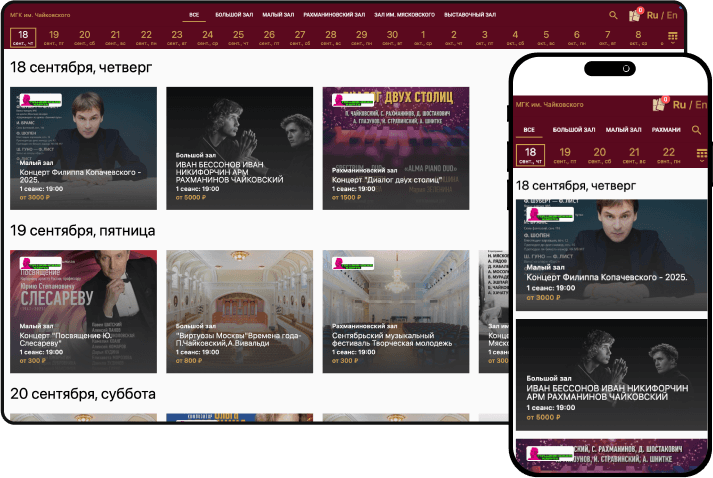The width and height of the screenshot is (713, 478).
Task: Expand the mobile calendar grid picker
Action: [701, 154]
